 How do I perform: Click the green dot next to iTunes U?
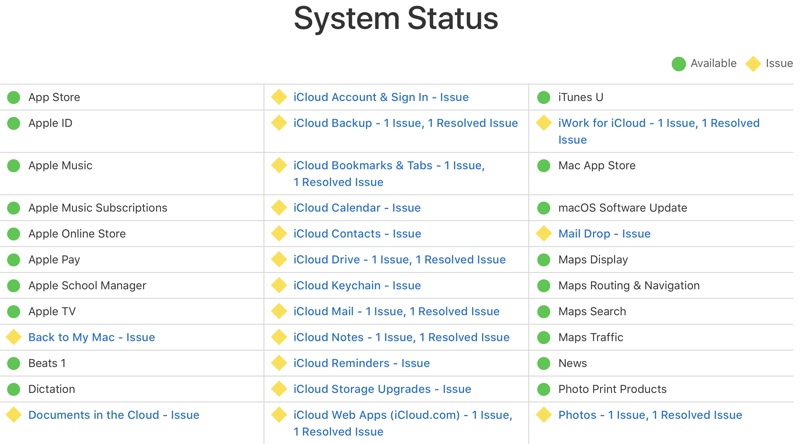point(544,97)
